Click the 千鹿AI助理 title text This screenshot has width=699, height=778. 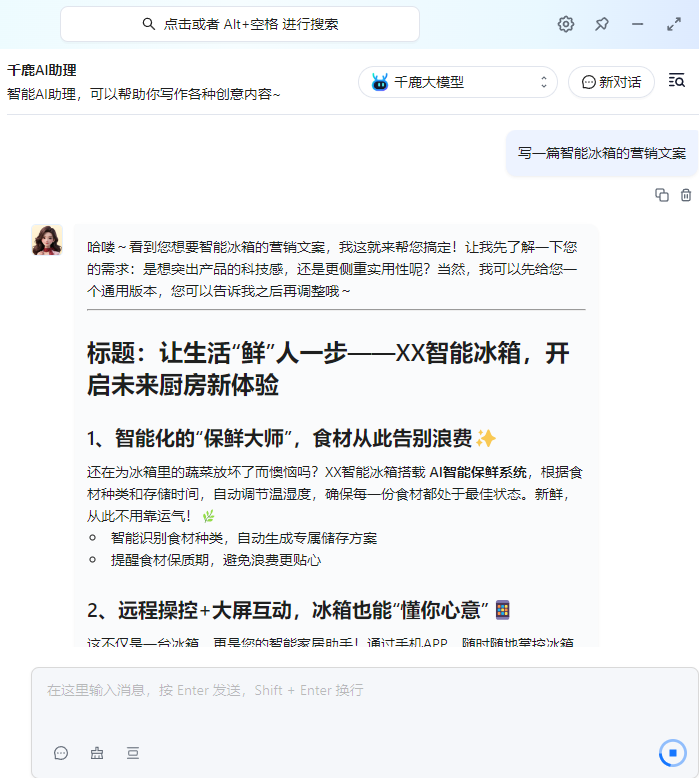tap(42, 70)
